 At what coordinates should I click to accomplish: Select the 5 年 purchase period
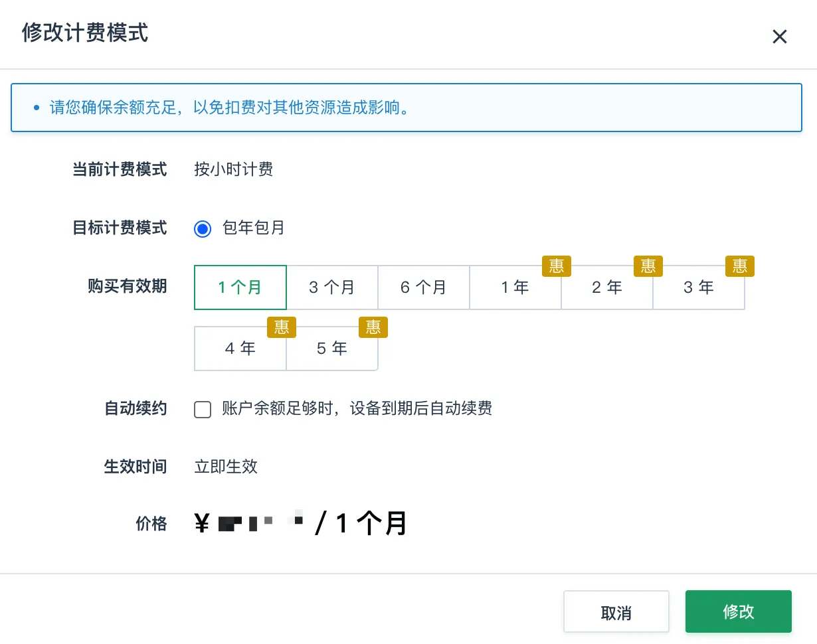click(x=332, y=349)
